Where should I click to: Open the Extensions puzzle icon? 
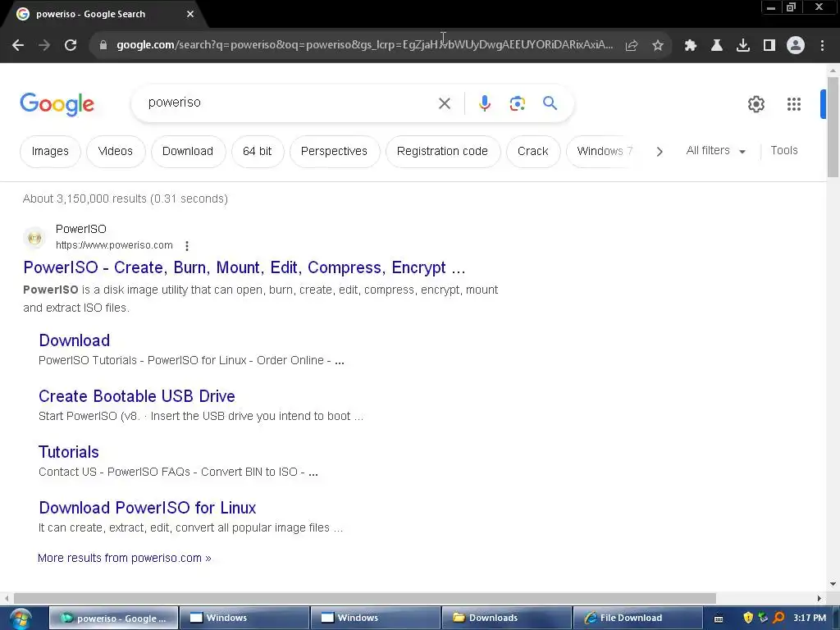click(x=691, y=46)
